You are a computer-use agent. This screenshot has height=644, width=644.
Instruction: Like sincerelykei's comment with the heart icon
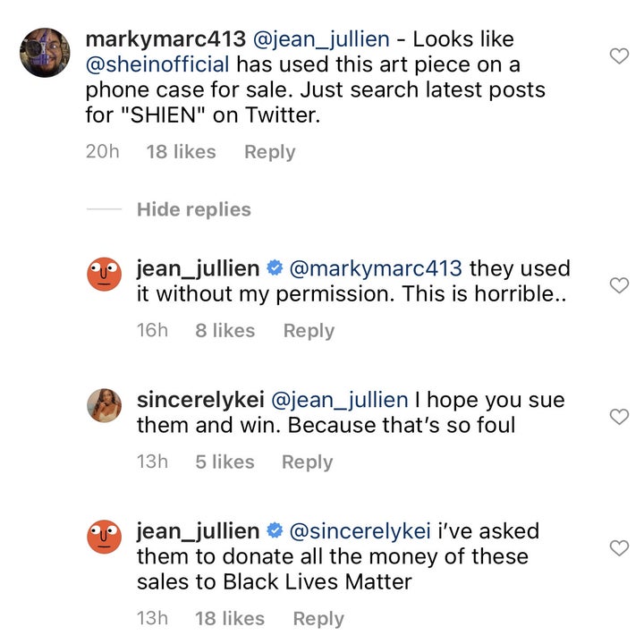click(x=618, y=417)
